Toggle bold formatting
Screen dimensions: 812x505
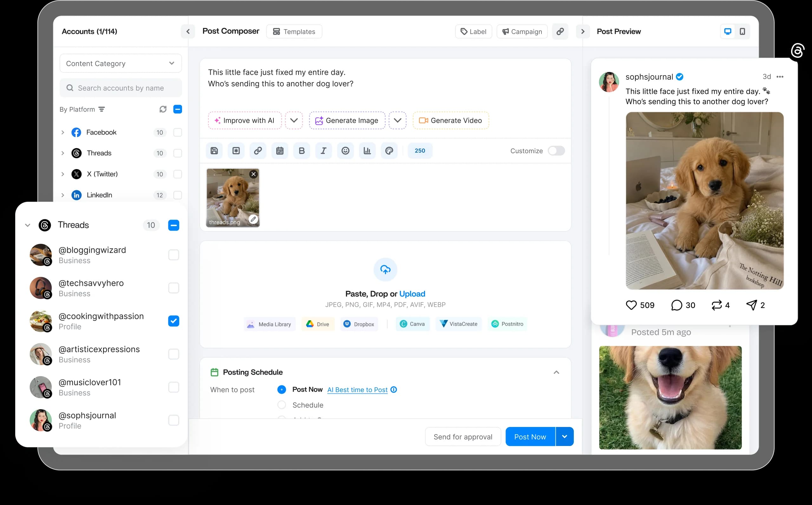click(x=302, y=151)
